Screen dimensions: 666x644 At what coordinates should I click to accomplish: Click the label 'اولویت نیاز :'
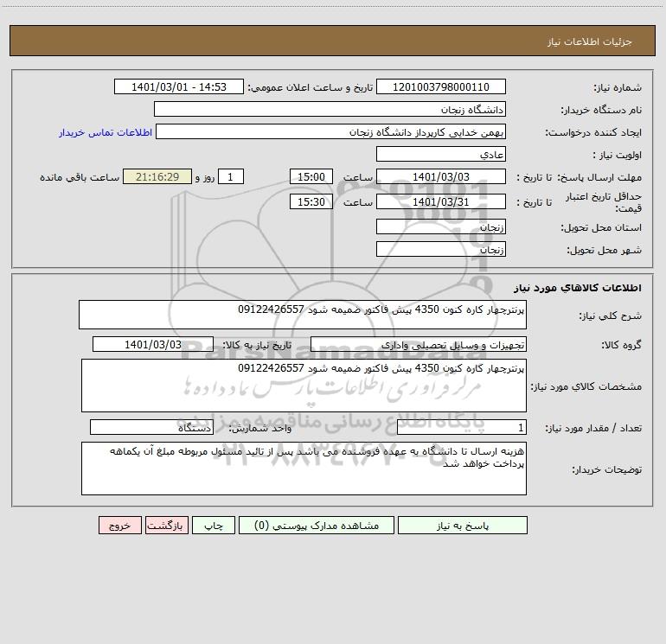coord(618,155)
